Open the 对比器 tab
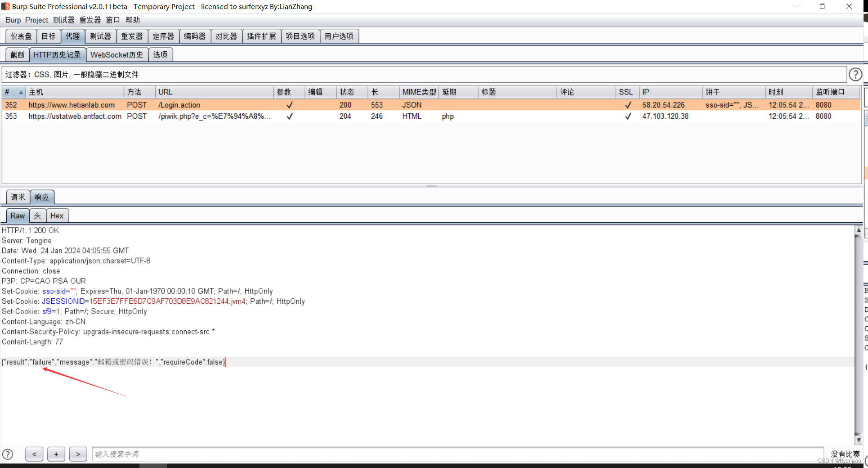The image size is (868, 468). coord(226,36)
